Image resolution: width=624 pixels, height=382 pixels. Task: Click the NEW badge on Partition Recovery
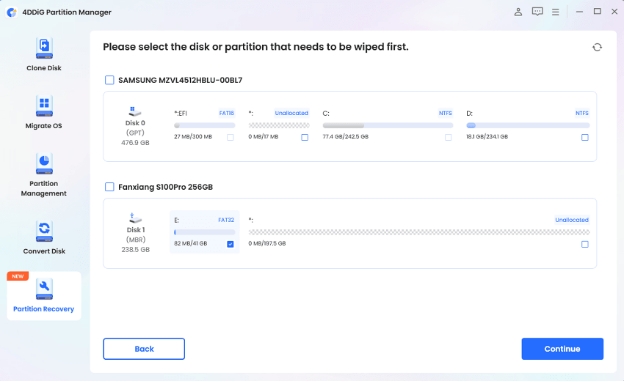point(18,276)
